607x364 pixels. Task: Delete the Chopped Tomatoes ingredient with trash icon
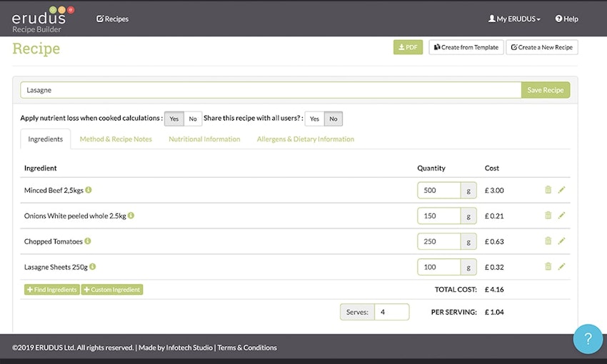click(548, 241)
